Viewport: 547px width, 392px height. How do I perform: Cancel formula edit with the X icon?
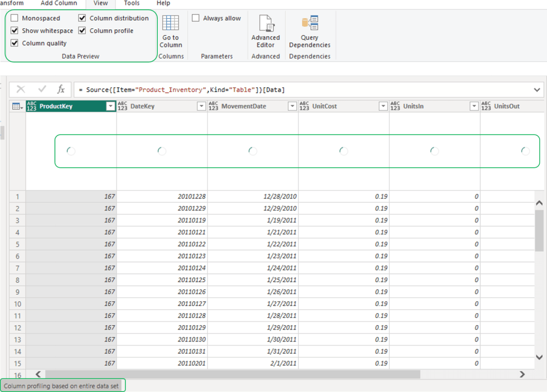coord(21,90)
